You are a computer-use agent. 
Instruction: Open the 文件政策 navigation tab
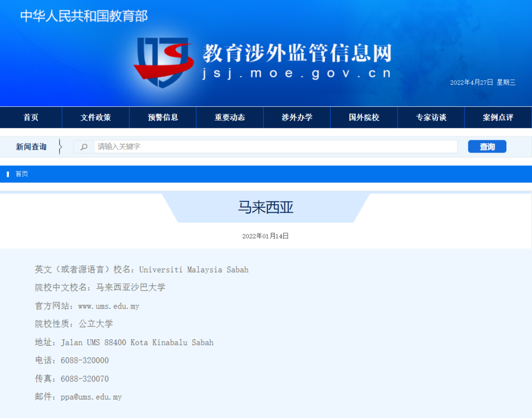[x=96, y=117]
